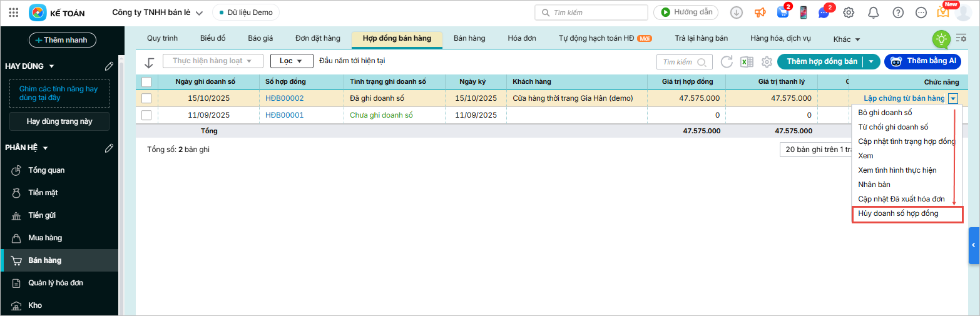Click the Thêm bằng AI button
This screenshot has width=980, height=316.
tap(922, 61)
